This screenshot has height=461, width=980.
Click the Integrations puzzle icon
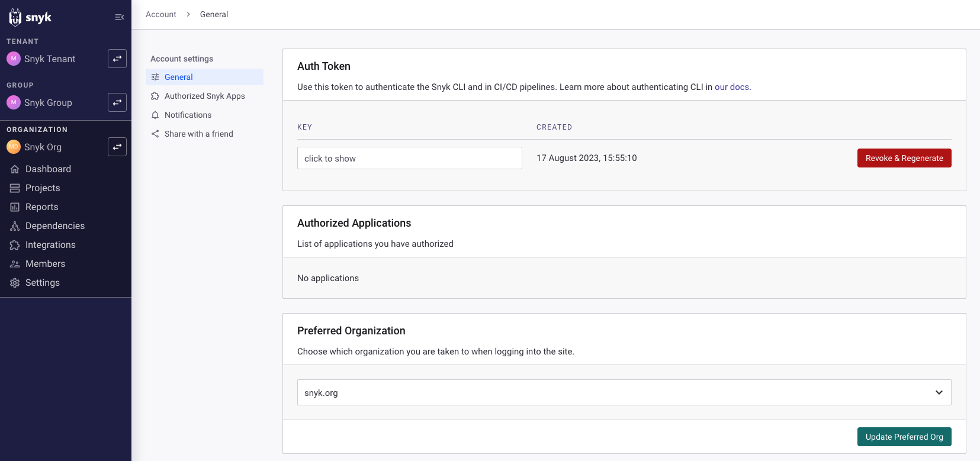pos(15,245)
